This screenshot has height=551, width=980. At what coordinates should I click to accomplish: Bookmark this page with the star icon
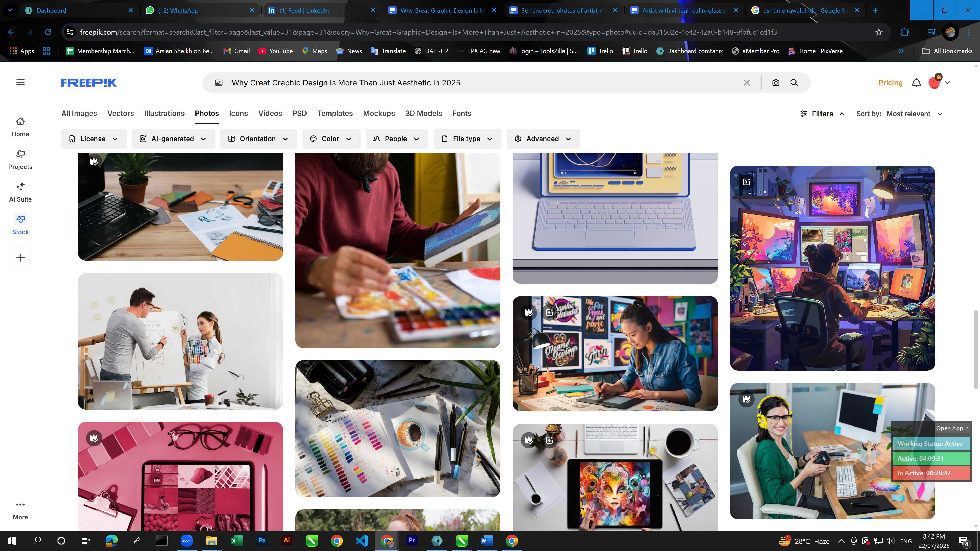tap(879, 32)
